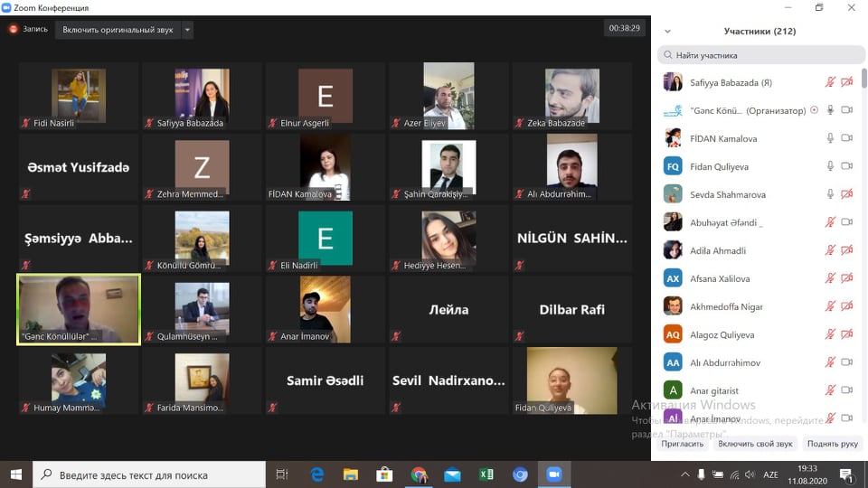Image resolution: width=868 pixels, height=488 pixels.
Task: Click the Пригласить invite button
Action: (x=683, y=444)
